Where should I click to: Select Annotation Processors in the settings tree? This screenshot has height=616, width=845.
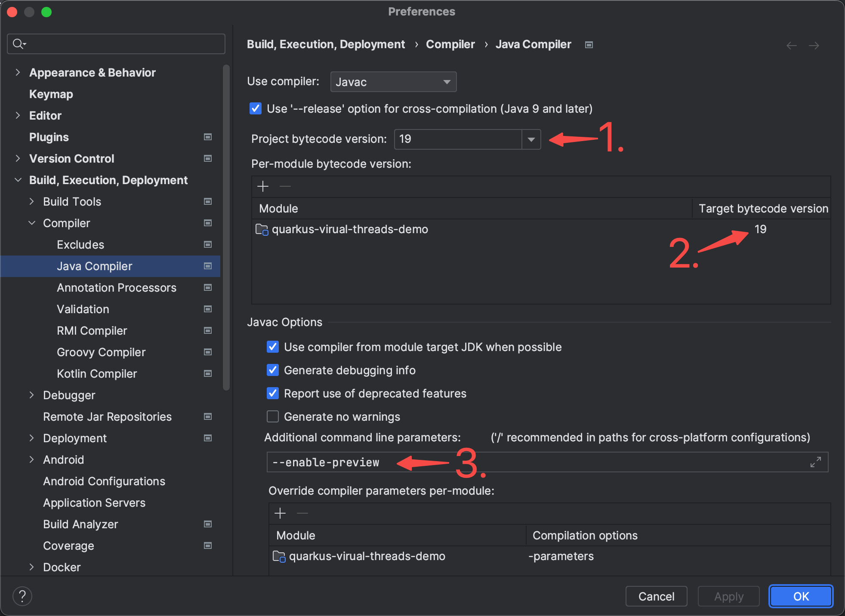pos(117,287)
